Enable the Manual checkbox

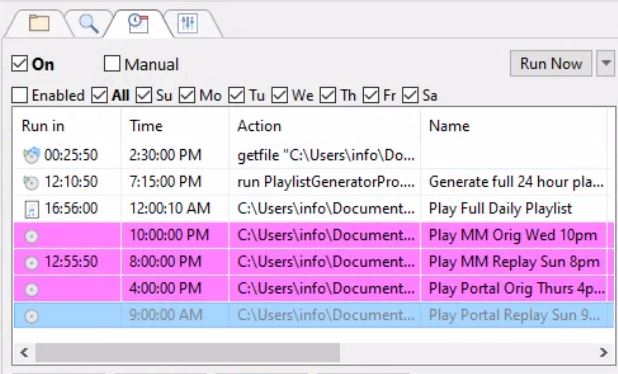pos(112,63)
